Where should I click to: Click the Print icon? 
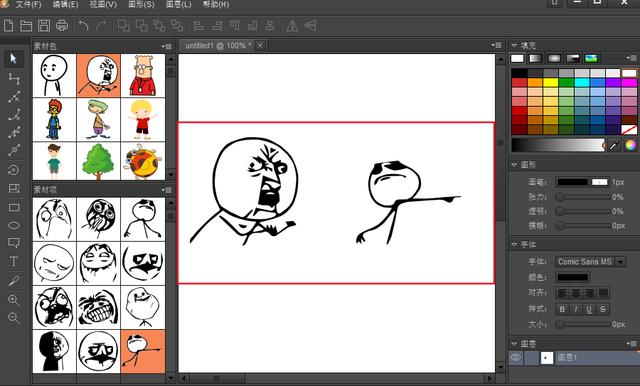coord(62,26)
